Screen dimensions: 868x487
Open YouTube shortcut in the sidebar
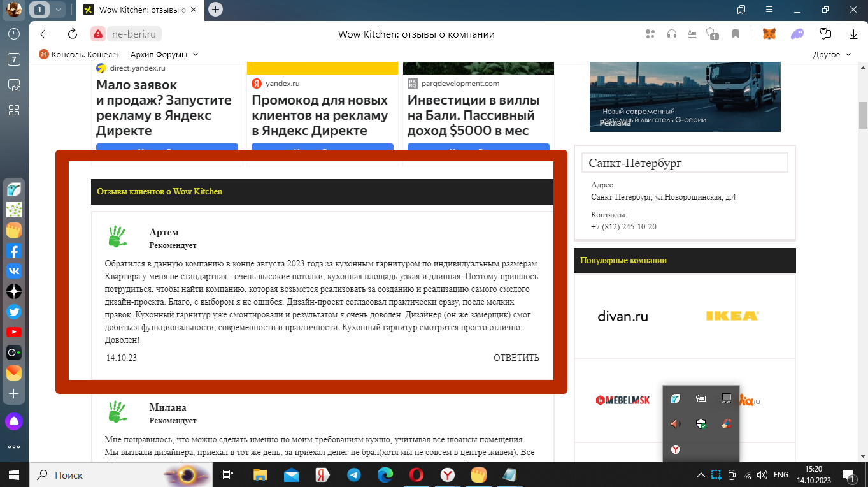(x=14, y=332)
